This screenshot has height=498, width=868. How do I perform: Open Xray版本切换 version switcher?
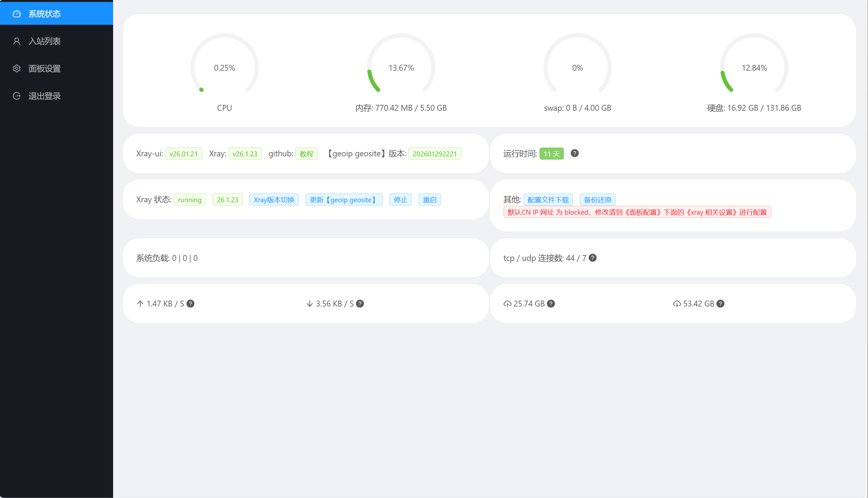tap(274, 200)
